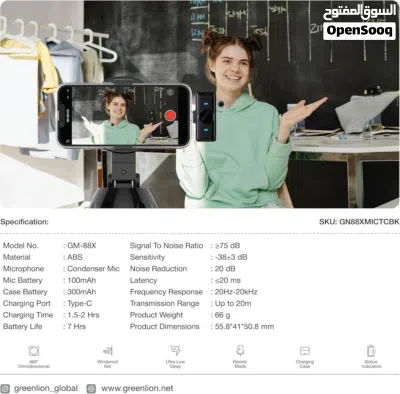Click the Windproof Net feature icon

(108, 351)
